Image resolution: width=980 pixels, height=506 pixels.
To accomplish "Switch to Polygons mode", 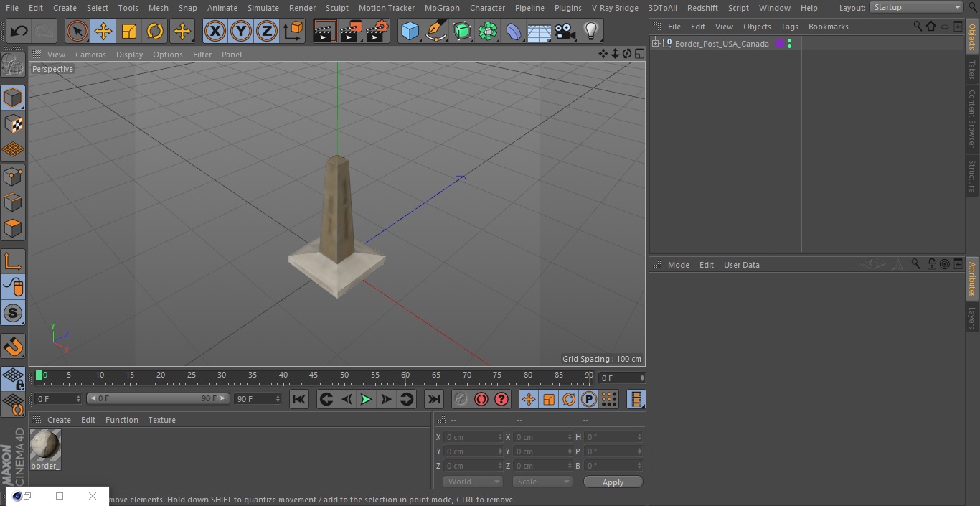I will (13, 228).
